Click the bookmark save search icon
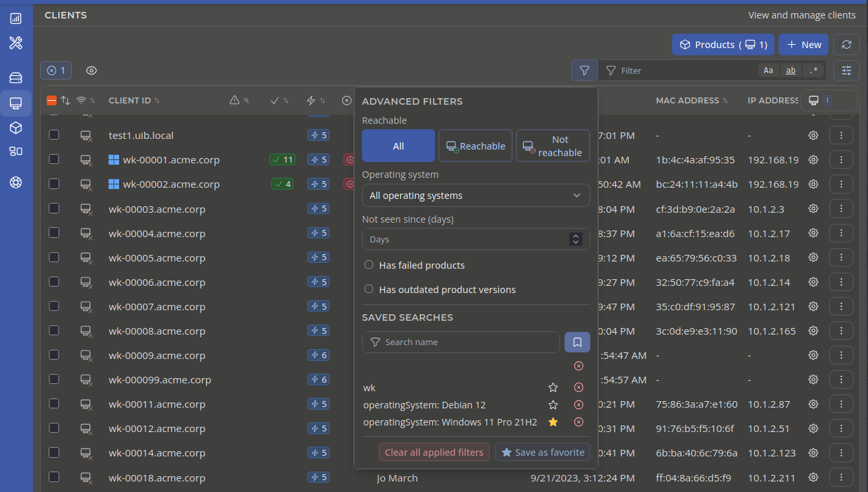Viewport: 868px width, 492px height. 577,342
